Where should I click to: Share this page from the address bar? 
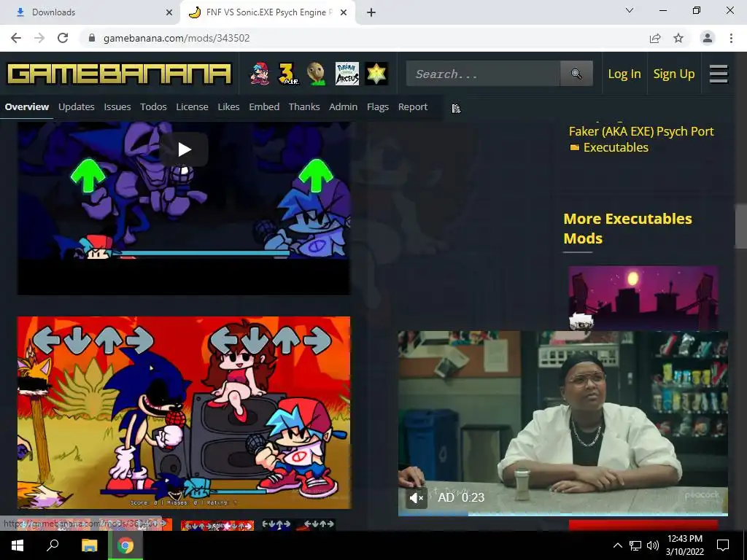click(655, 38)
